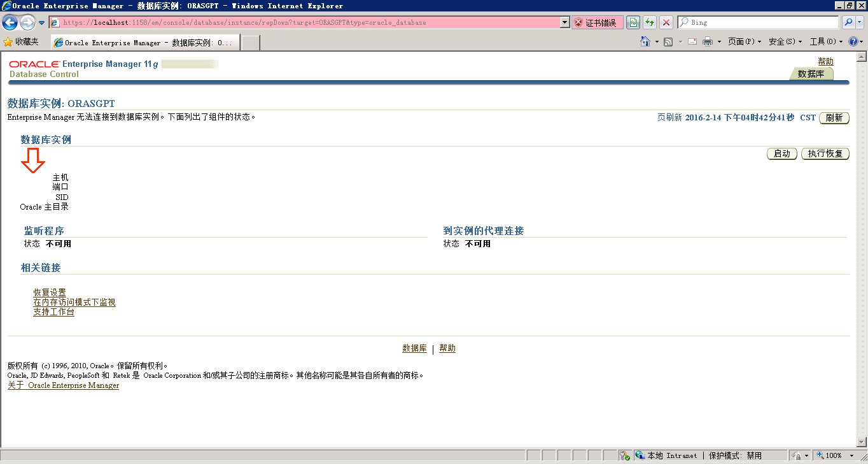Click the Read Mail envelope icon
868x465 pixels.
(x=692, y=42)
